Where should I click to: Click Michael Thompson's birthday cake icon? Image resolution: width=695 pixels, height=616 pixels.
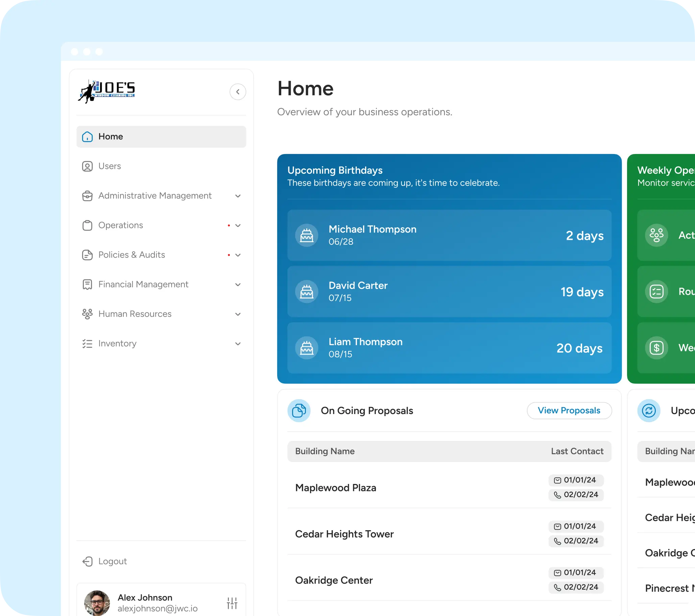click(x=307, y=235)
